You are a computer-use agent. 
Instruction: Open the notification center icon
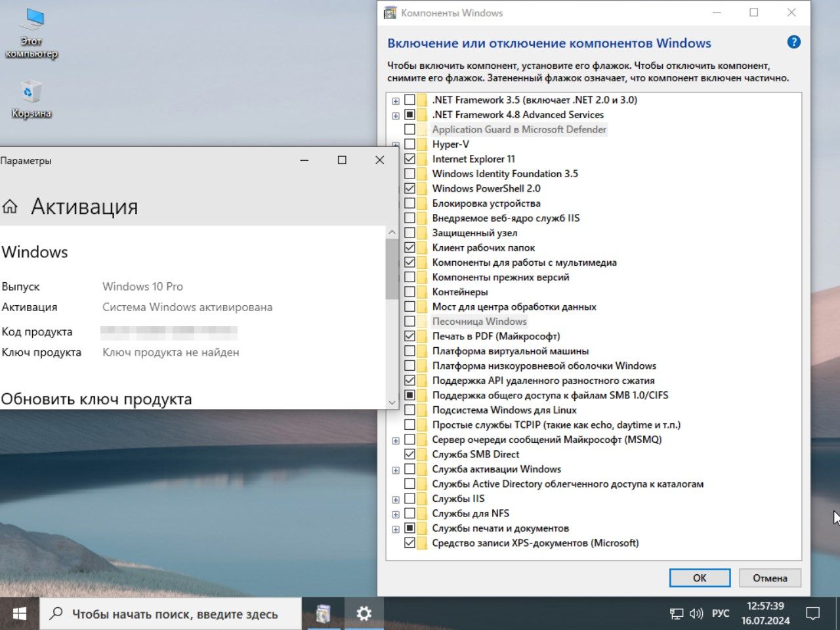(813, 614)
